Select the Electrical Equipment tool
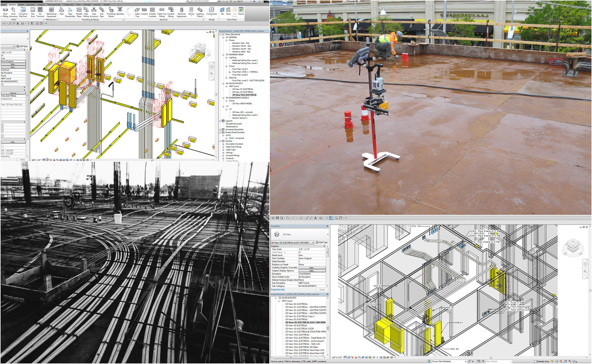This screenshot has height=364, width=592. click(x=182, y=11)
